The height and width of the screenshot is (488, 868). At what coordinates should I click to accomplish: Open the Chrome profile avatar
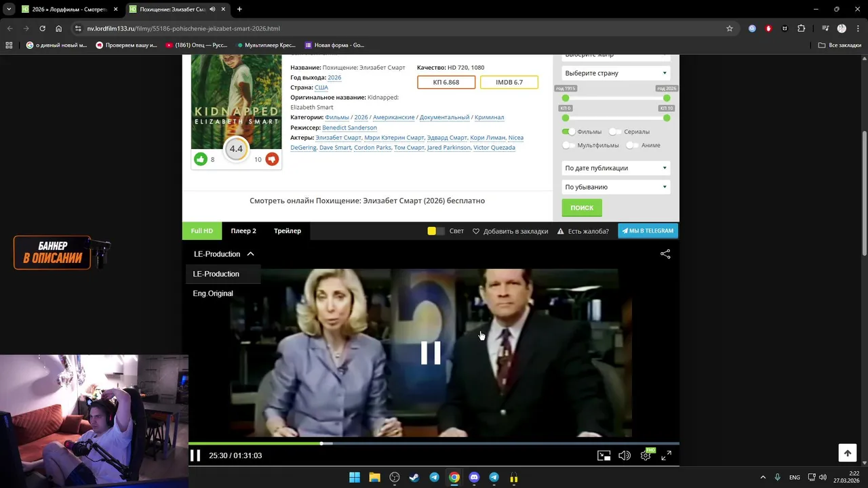click(x=842, y=28)
